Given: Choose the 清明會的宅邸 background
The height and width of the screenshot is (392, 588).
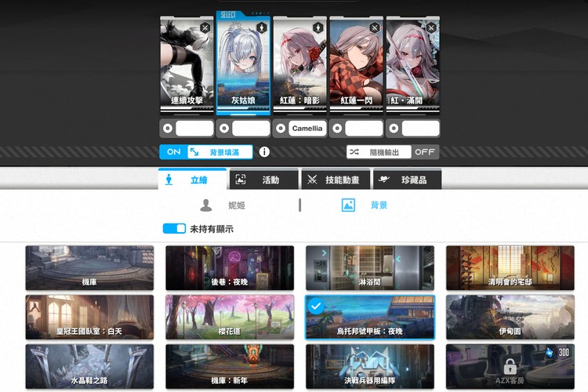Looking at the screenshot, I should 510,268.
